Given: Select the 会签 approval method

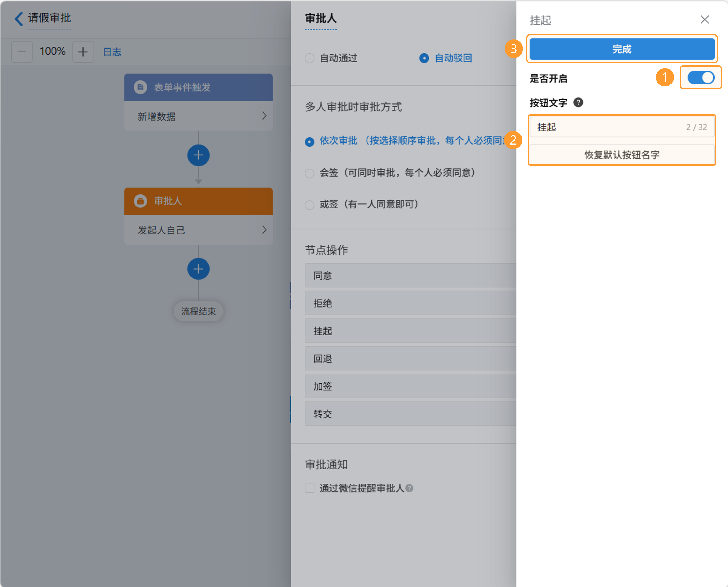Looking at the screenshot, I should click(x=309, y=173).
